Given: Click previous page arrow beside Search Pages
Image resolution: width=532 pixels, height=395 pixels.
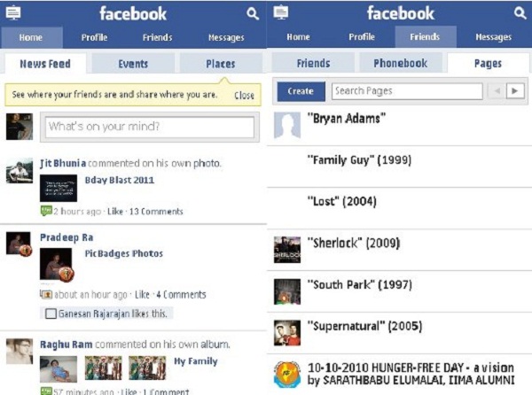Looking at the screenshot, I should (497, 91).
